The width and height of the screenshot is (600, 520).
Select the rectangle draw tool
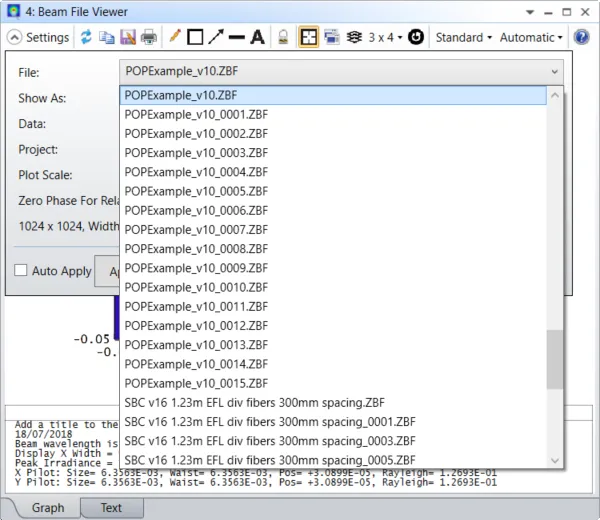(x=195, y=37)
